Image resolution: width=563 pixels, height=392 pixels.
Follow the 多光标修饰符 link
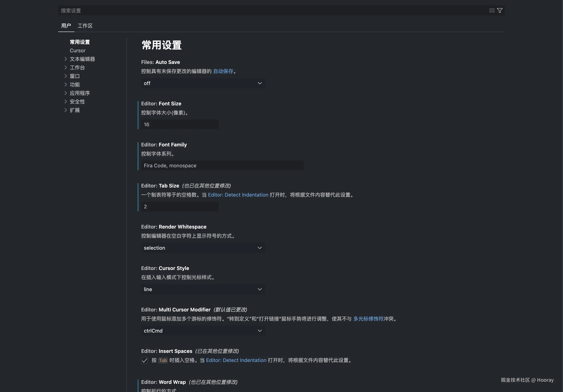(x=368, y=319)
